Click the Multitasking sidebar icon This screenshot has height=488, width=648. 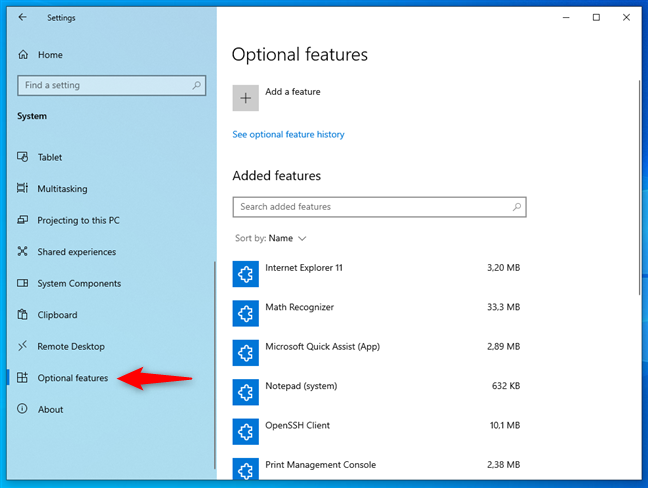pos(22,188)
